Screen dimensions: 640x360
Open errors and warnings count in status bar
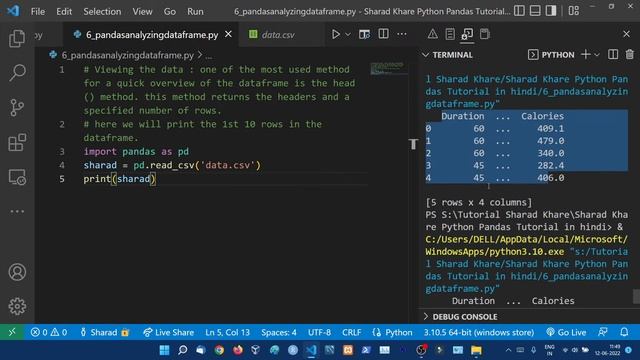[49, 332]
